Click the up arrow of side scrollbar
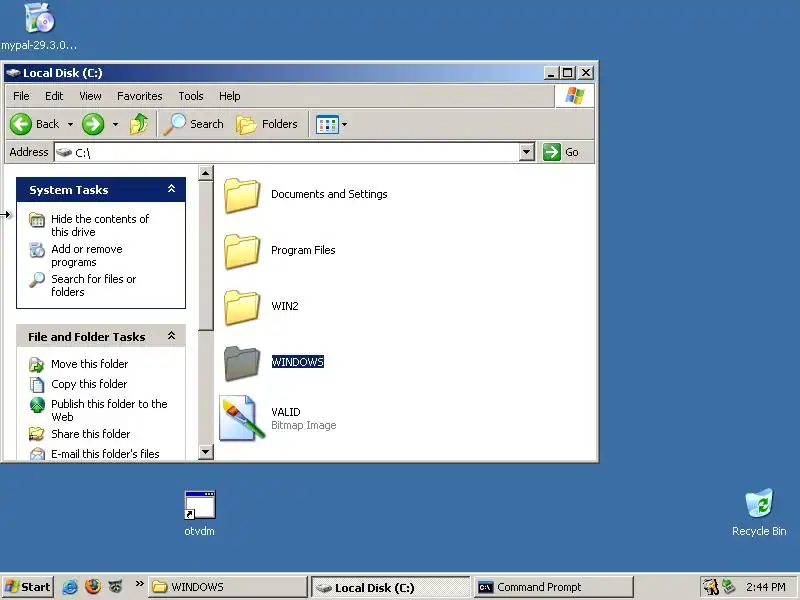Image resolution: width=800 pixels, height=600 pixels. coord(205,173)
